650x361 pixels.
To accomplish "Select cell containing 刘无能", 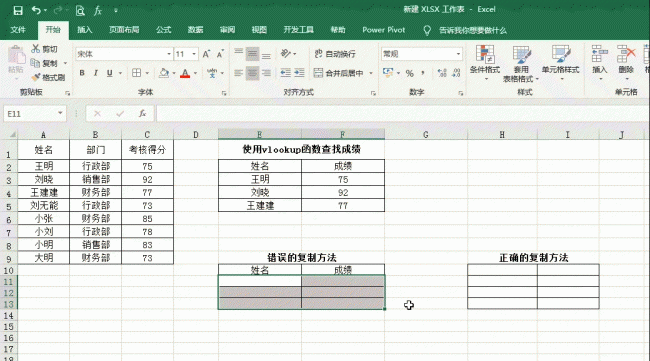I will click(x=44, y=206).
